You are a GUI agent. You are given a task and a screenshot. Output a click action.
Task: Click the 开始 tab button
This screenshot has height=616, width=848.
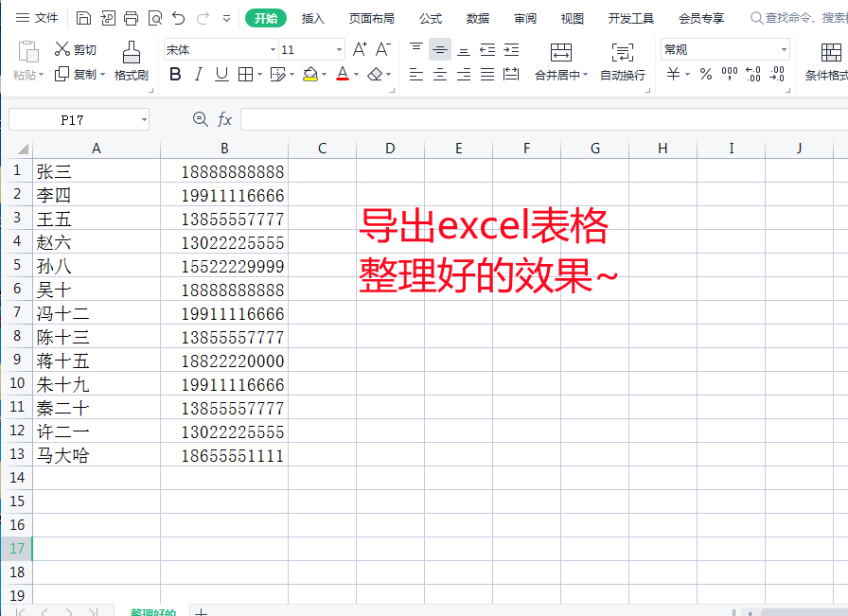tap(266, 18)
